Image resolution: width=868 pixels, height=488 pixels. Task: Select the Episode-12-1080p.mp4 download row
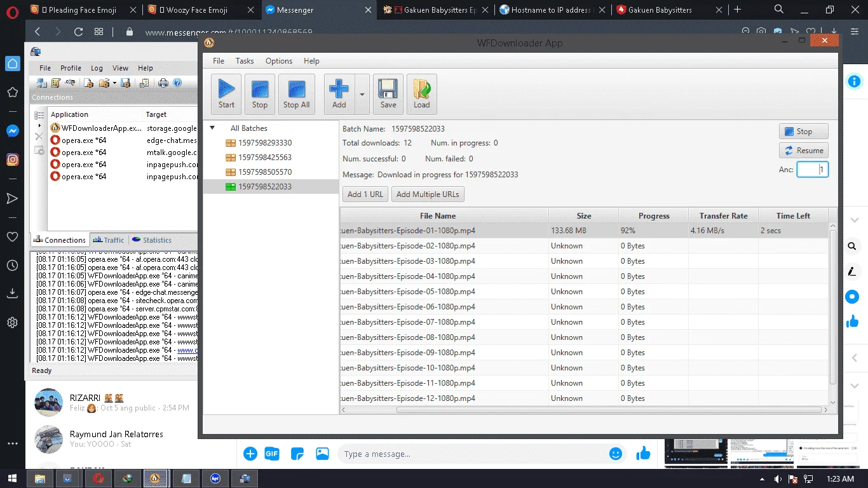[585, 398]
